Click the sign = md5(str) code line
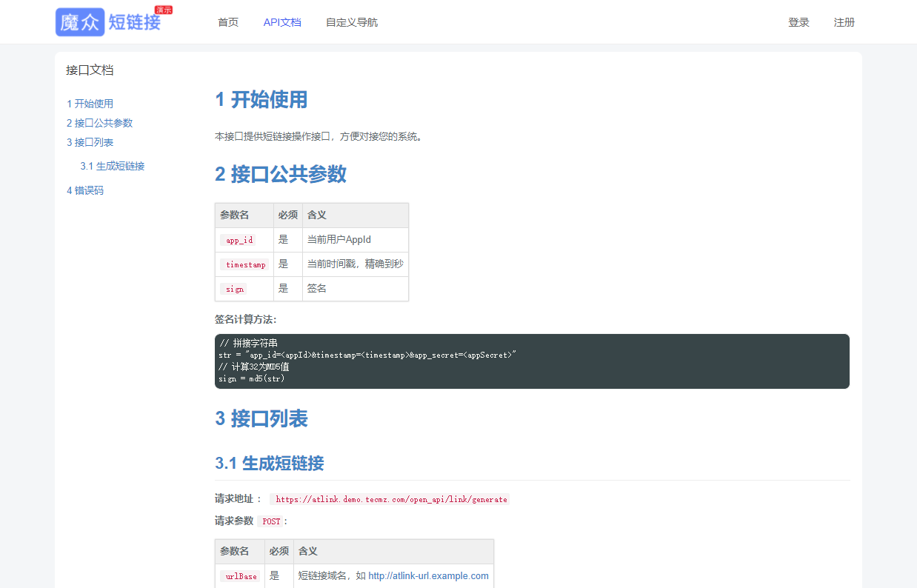Image resolution: width=917 pixels, height=588 pixels. [x=251, y=378]
